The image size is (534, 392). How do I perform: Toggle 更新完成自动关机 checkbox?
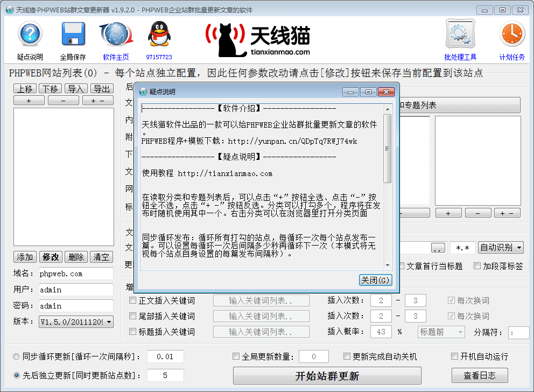347,356
